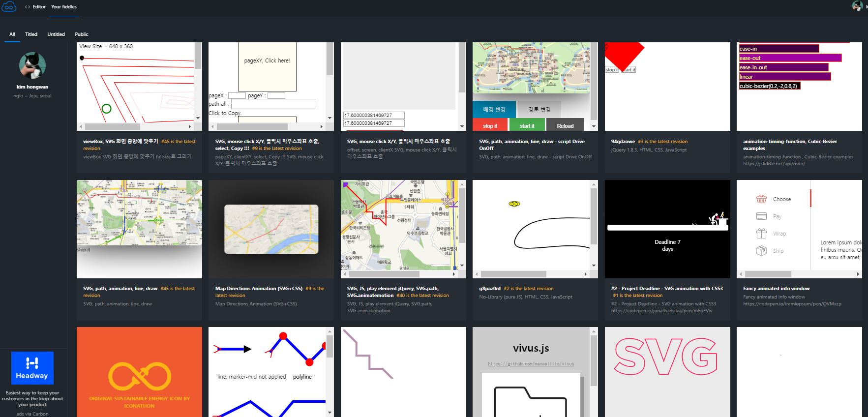Screen dimensions: 868x417
Task: Open the JSFiddle cloud logo
Action: point(9,6)
